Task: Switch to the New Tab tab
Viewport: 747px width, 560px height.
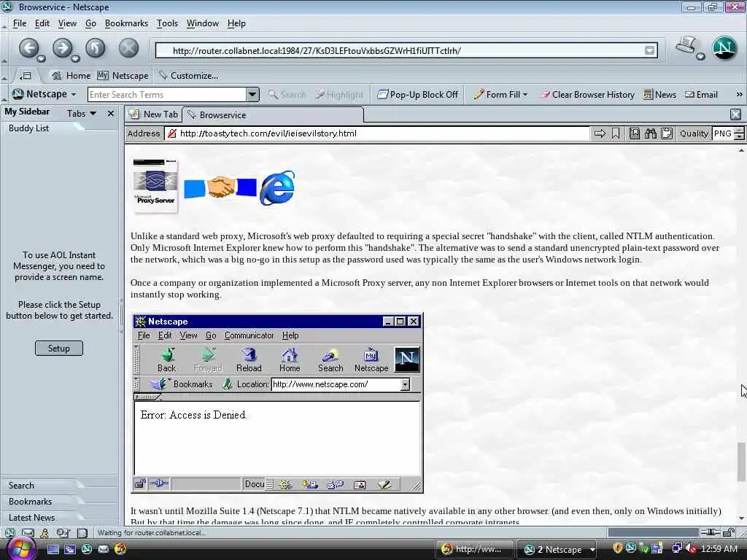Action: (153, 114)
